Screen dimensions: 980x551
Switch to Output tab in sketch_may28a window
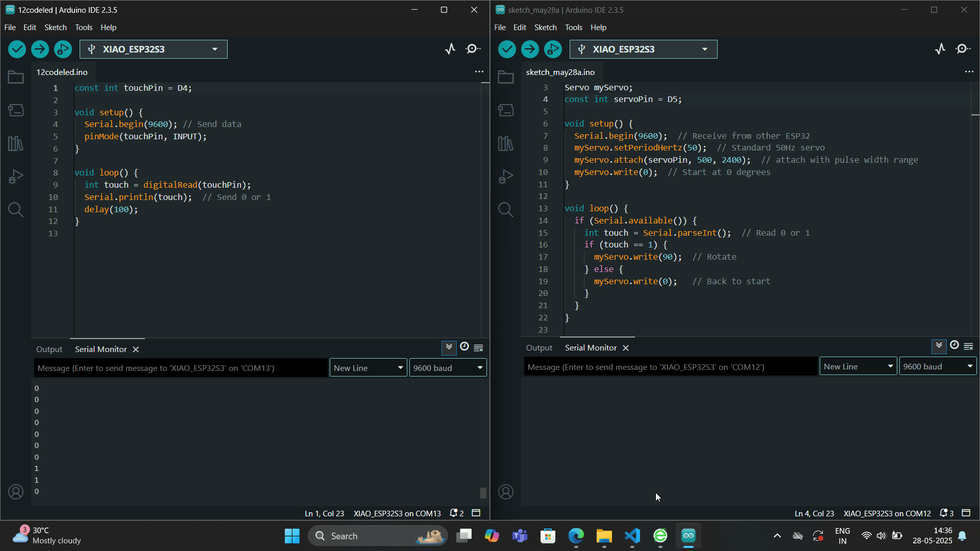tap(539, 348)
